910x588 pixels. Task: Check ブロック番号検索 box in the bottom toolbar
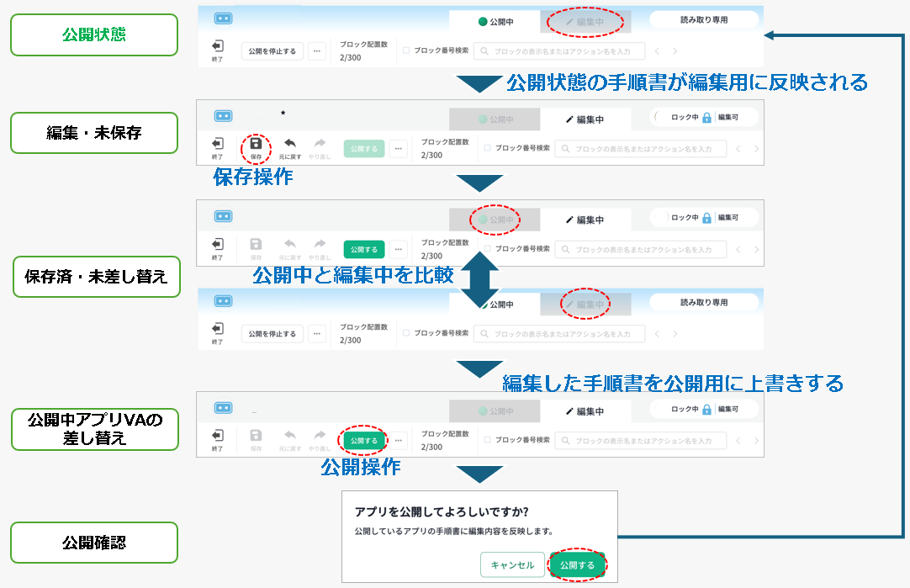(488, 439)
